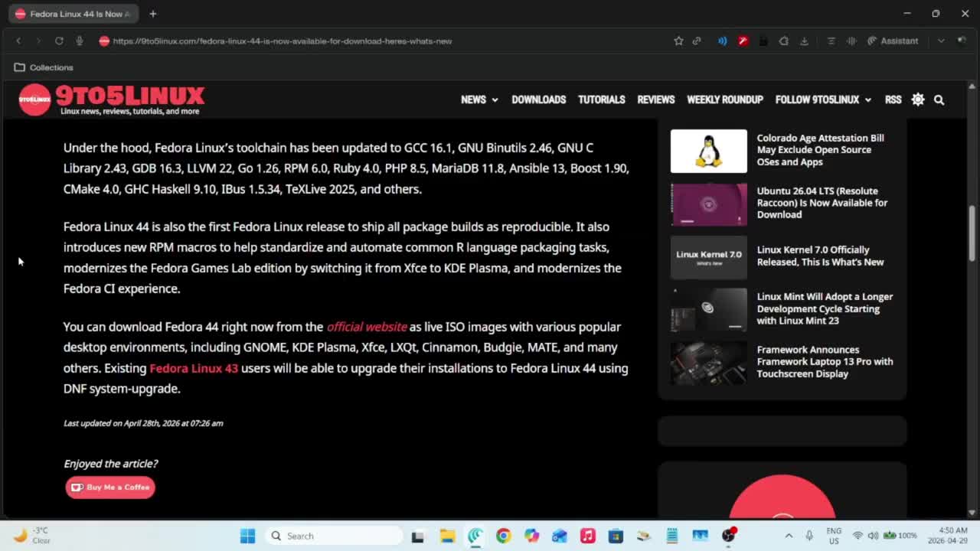Open Microsoft Store from the taskbar
This screenshot has height=551, width=980.
coord(616,536)
